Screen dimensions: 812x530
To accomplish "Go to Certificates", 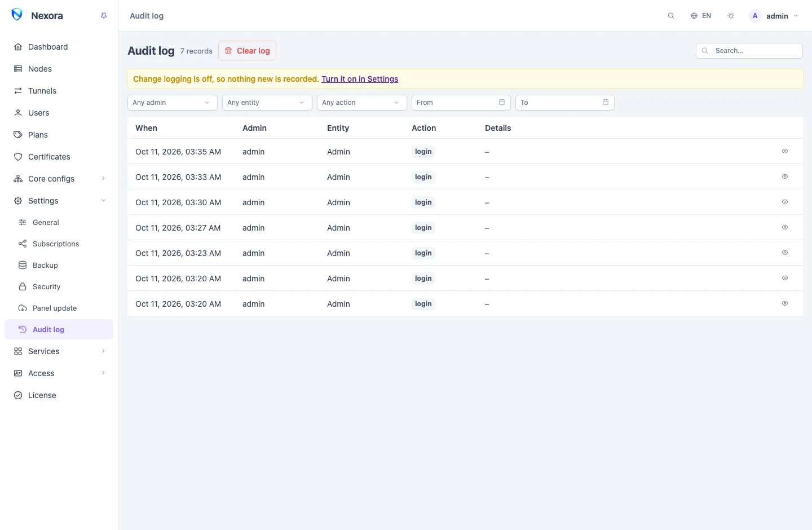I will coord(59,157).
